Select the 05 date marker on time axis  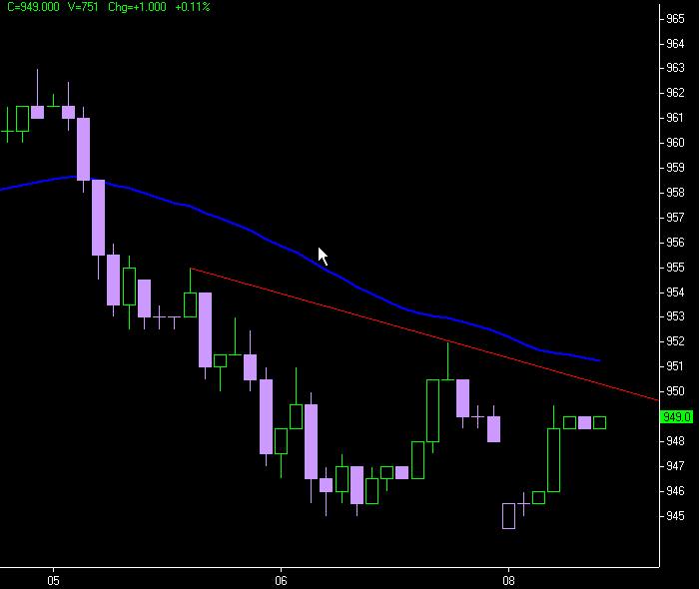click(53, 581)
